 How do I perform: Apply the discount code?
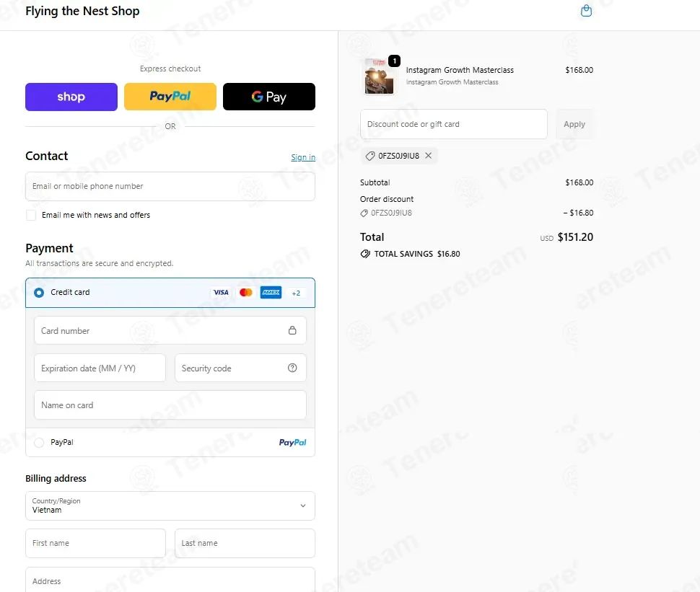click(x=574, y=124)
